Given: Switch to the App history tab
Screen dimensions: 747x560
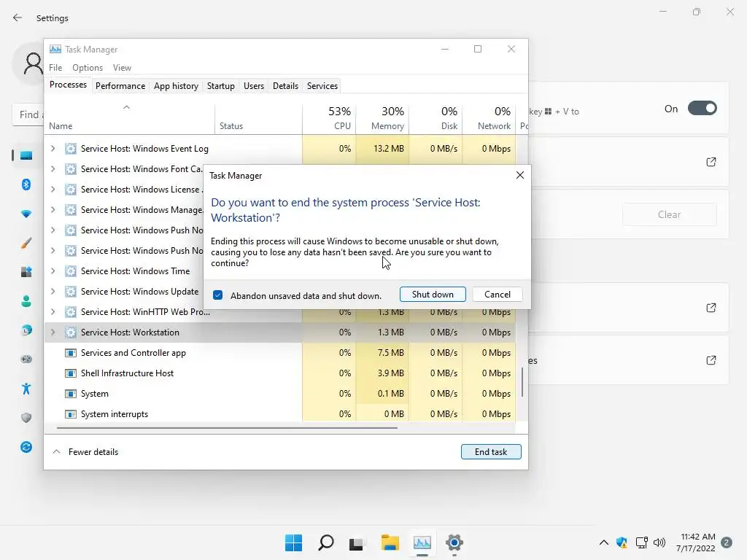Looking at the screenshot, I should (176, 86).
